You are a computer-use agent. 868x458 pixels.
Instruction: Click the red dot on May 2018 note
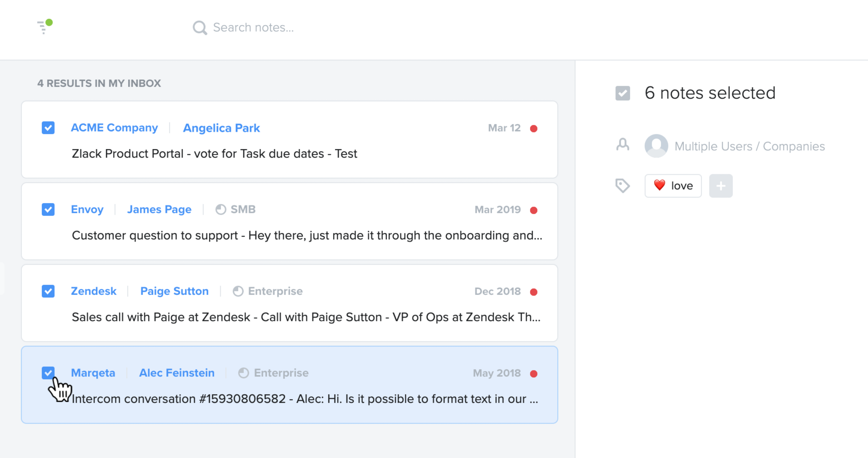pos(534,373)
